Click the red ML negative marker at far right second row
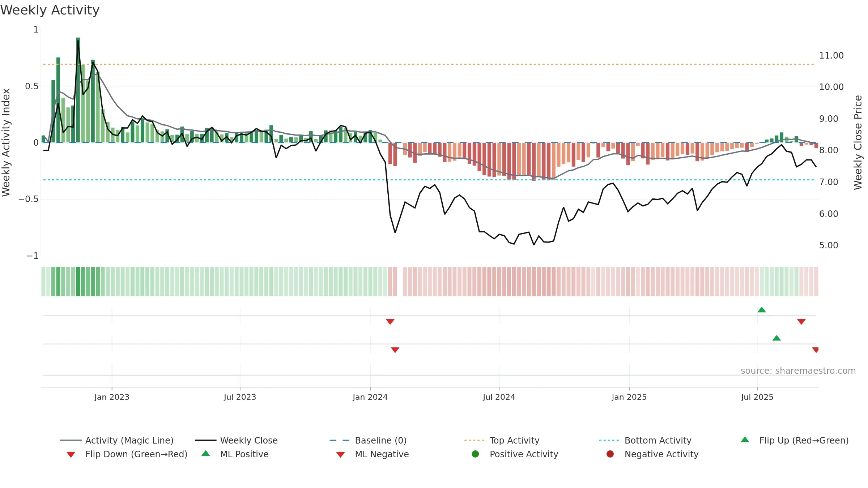This screenshot has width=868, height=488. 816,350
